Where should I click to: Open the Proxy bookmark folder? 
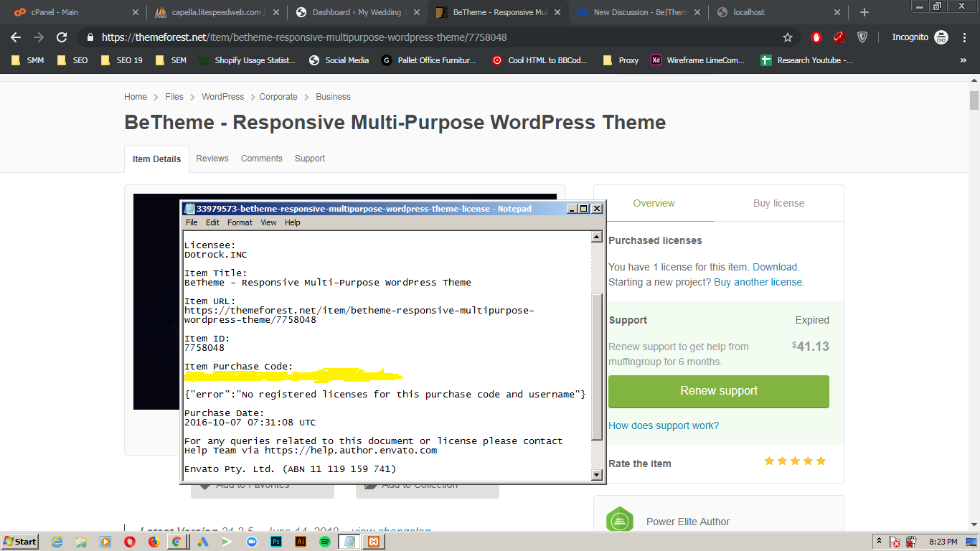(x=621, y=60)
